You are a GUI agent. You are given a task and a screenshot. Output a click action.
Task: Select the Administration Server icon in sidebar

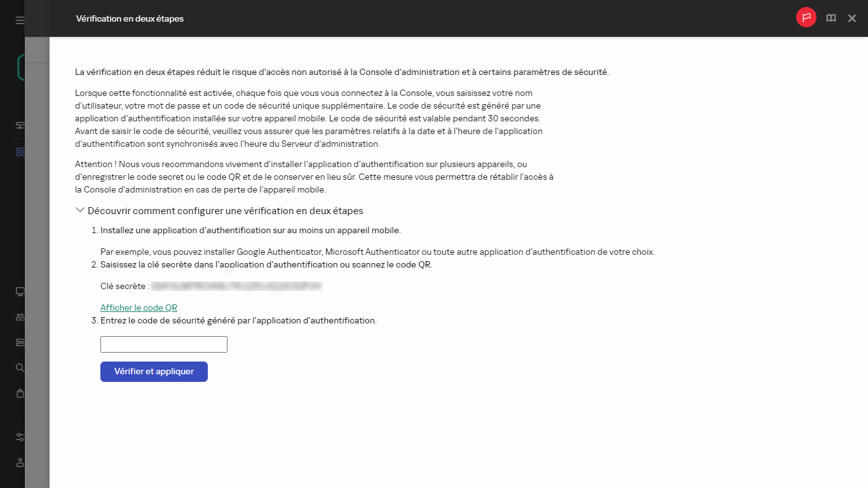[20, 125]
